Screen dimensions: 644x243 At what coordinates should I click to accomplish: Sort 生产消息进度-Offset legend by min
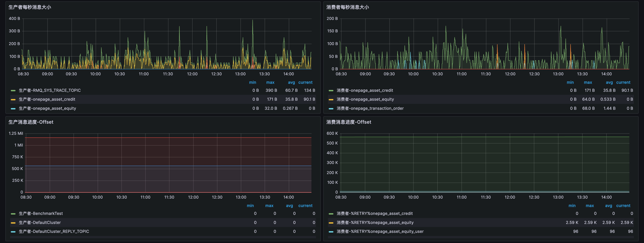pyautogui.click(x=250, y=206)
